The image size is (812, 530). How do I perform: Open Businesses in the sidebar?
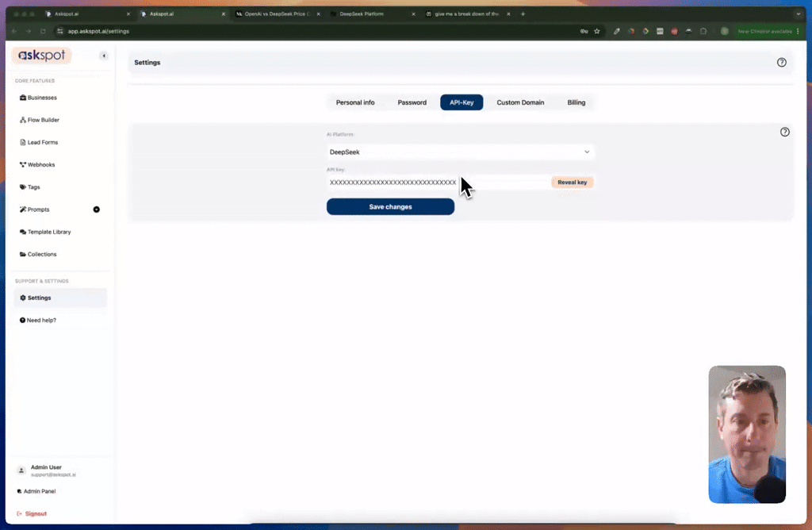(38, 98)
